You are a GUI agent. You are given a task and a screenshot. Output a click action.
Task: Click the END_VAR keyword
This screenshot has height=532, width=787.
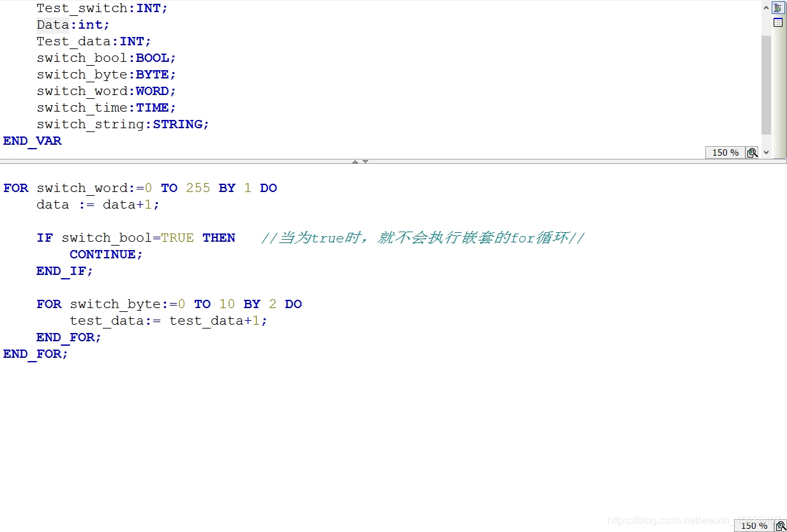33,141
